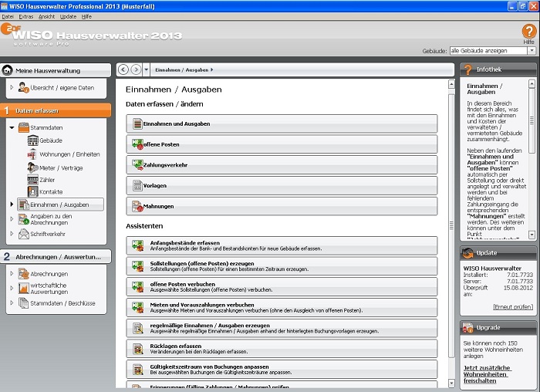Start offene Posten verbuchen assistant
The height and width of the screenshot is (392, 540).
coord(282,287)
